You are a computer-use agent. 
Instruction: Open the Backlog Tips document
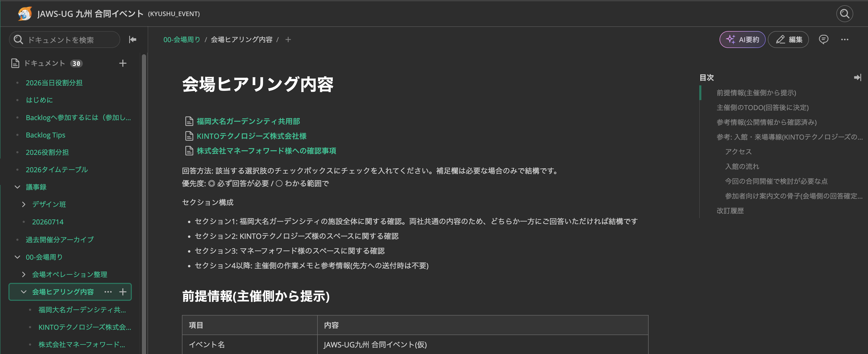[x=46, y=135]
